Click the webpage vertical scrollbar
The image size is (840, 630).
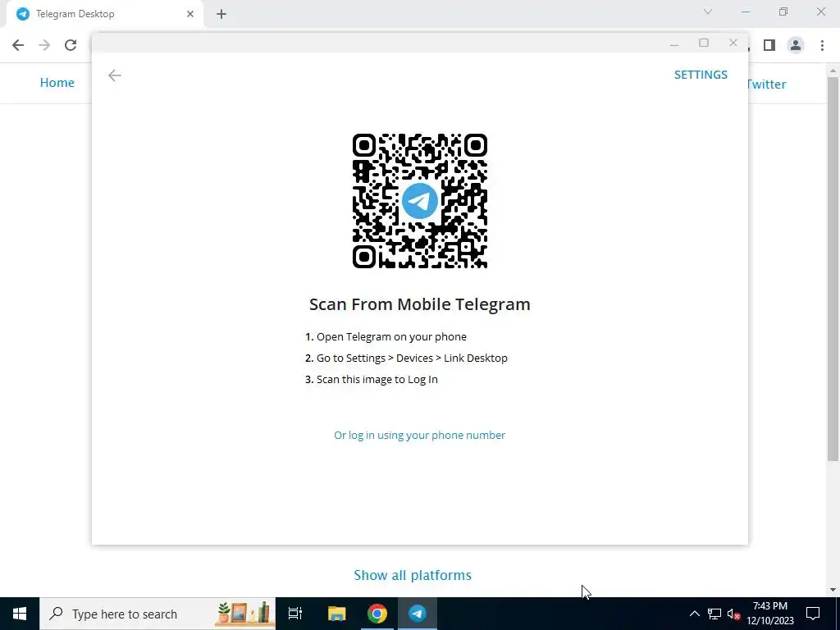tap(833, 268)
